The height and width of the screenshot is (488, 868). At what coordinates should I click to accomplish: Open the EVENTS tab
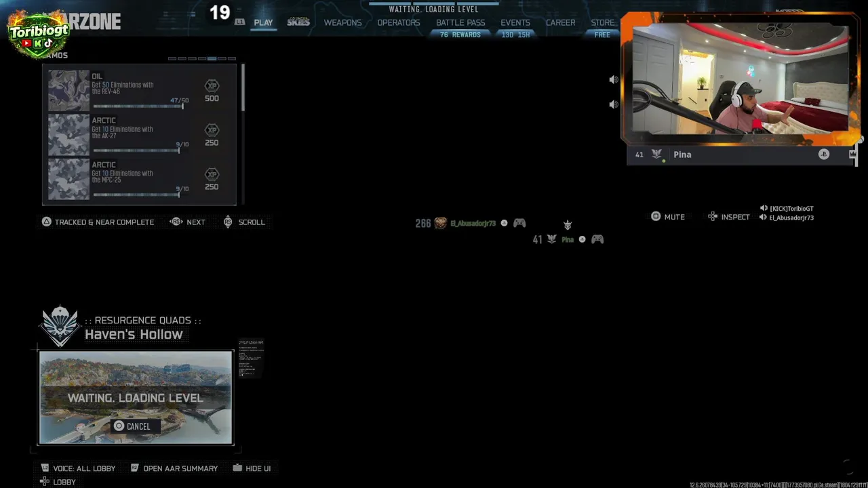515,22
